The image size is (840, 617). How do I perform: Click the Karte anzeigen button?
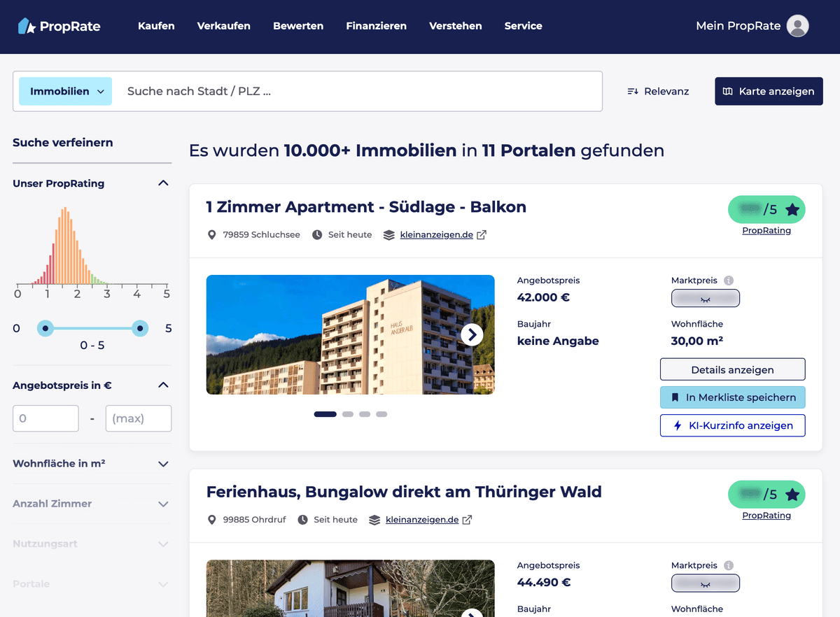[769, 92]
